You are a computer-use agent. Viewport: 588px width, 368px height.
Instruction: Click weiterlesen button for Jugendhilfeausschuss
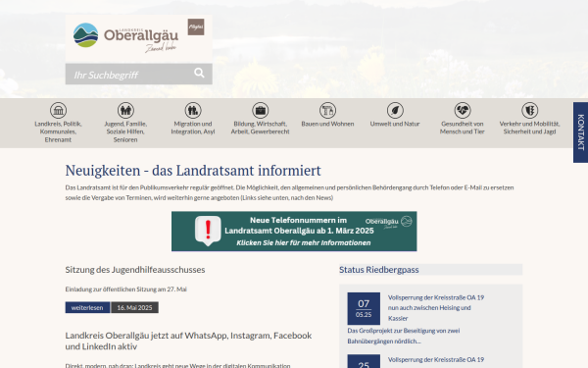[87, 307]
